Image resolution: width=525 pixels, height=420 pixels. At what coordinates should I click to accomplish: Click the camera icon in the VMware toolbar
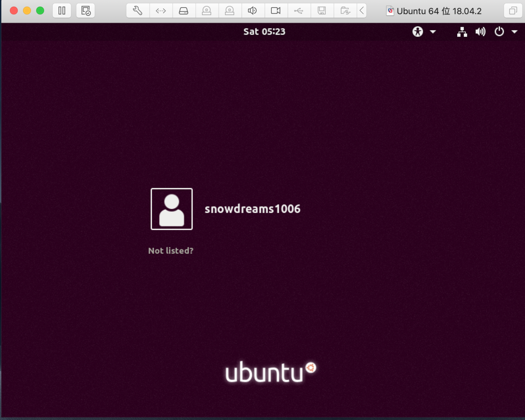click(x=276, y=11)
